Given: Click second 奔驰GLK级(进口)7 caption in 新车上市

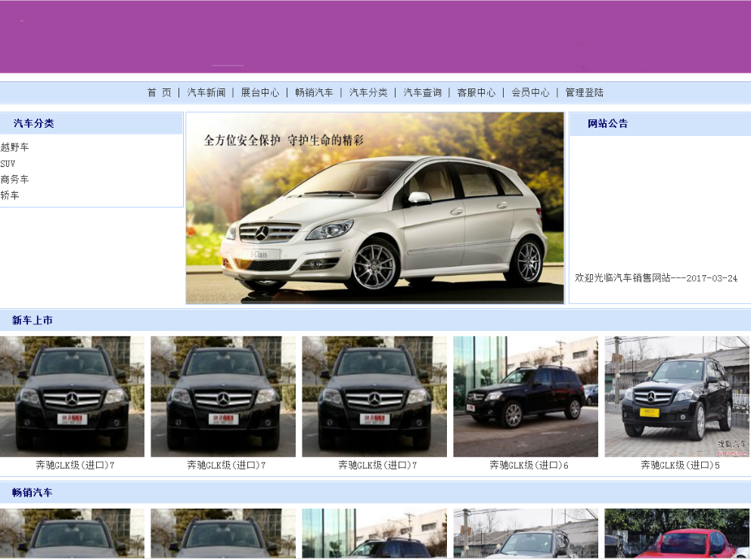Looking at the screenshot, I should coord(226,465).
